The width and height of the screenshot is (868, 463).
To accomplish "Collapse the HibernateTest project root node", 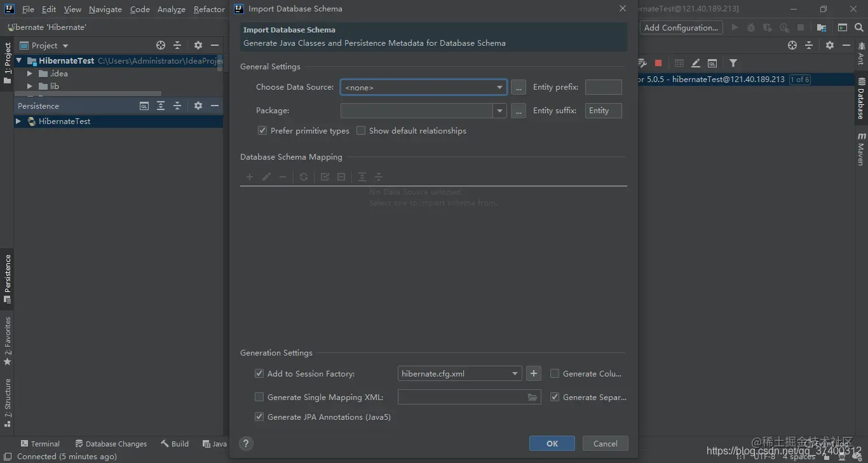I will pos(19,60).
